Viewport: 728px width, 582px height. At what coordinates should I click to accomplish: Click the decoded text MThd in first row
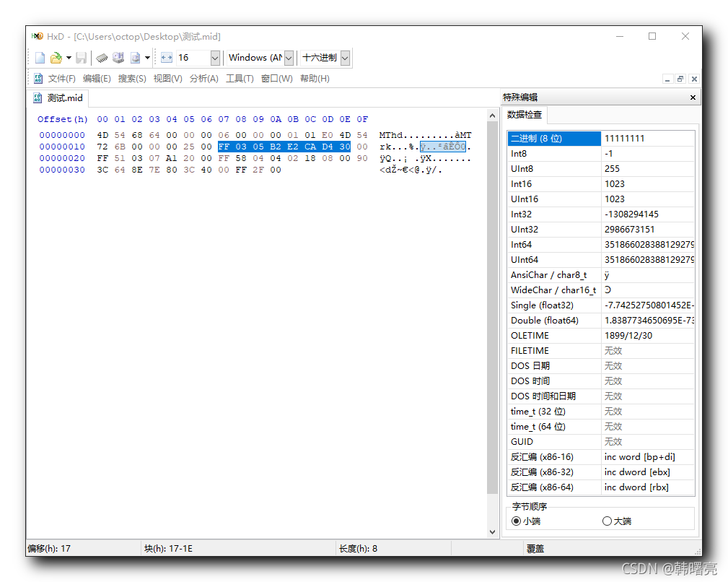click(x=391, y=135)
